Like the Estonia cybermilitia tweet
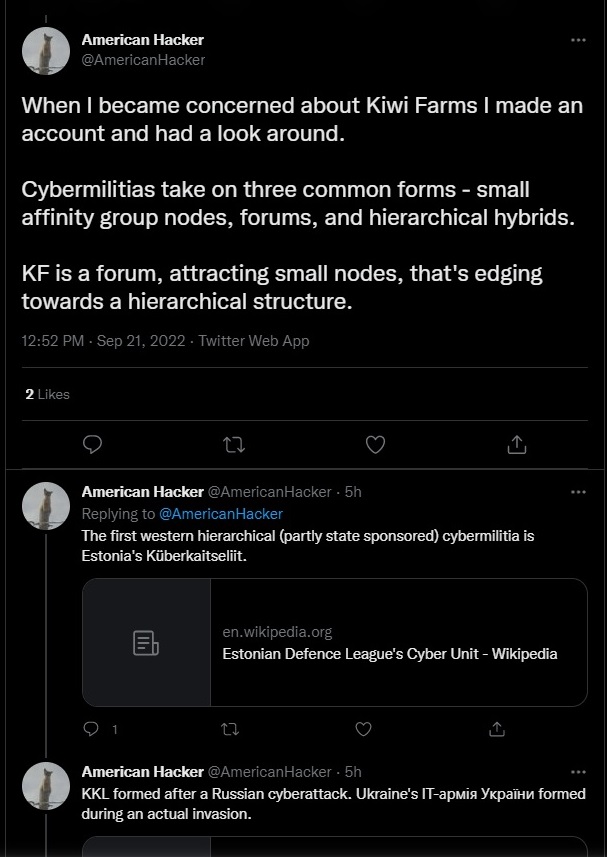The image size is (607, 857). point(363,730)
